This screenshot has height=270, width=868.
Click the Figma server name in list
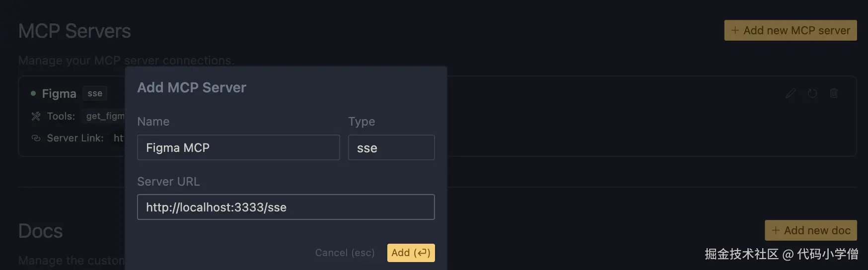[59, 93]
